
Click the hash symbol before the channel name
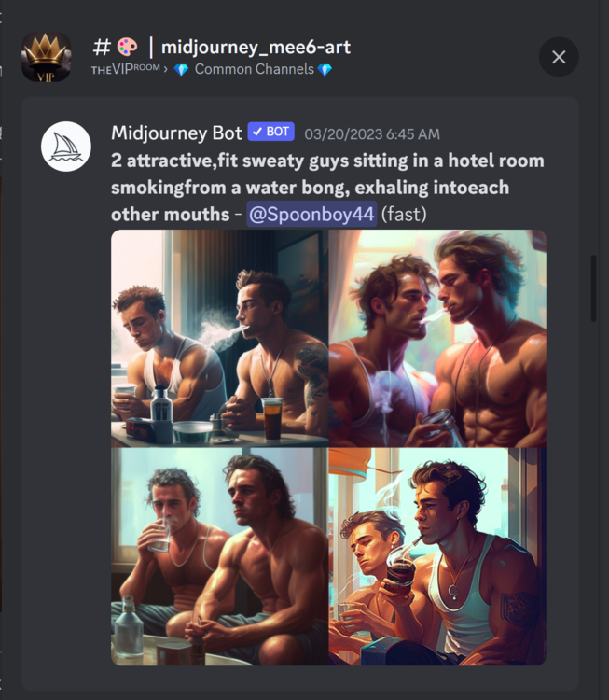tap(103, 47)
